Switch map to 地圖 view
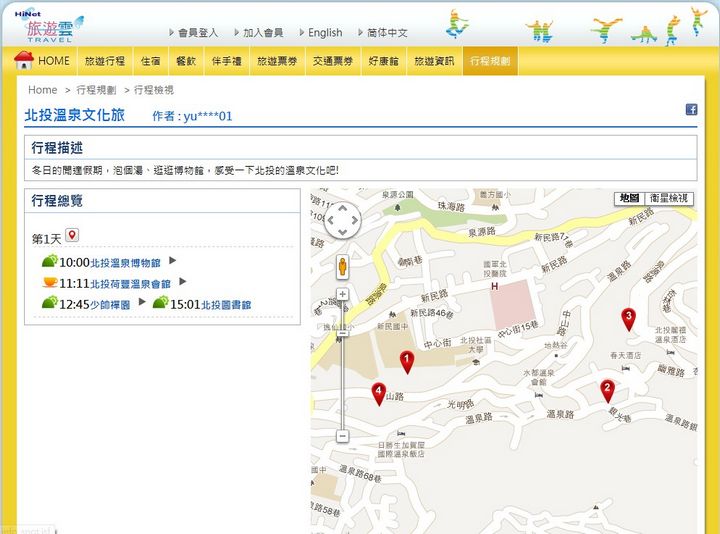The width and height of the screenshot is (720, 534). click(629, 199)
